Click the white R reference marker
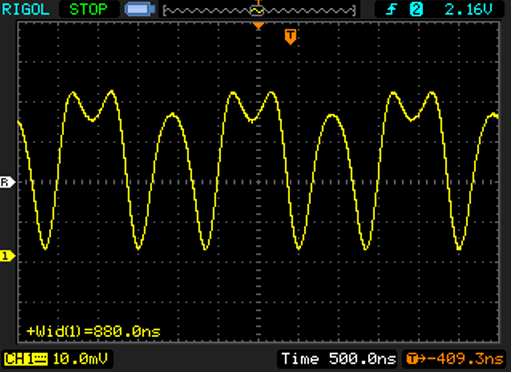 (x=7, y=182)
